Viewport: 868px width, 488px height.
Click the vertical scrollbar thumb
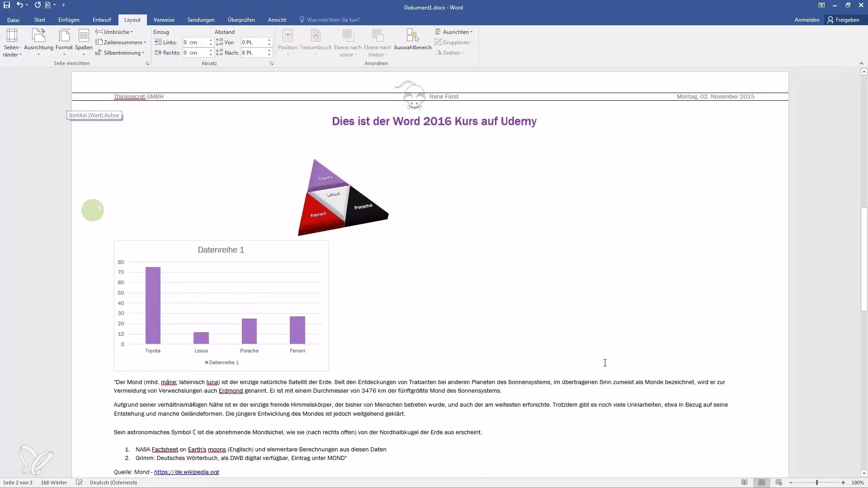coord(864,259)
